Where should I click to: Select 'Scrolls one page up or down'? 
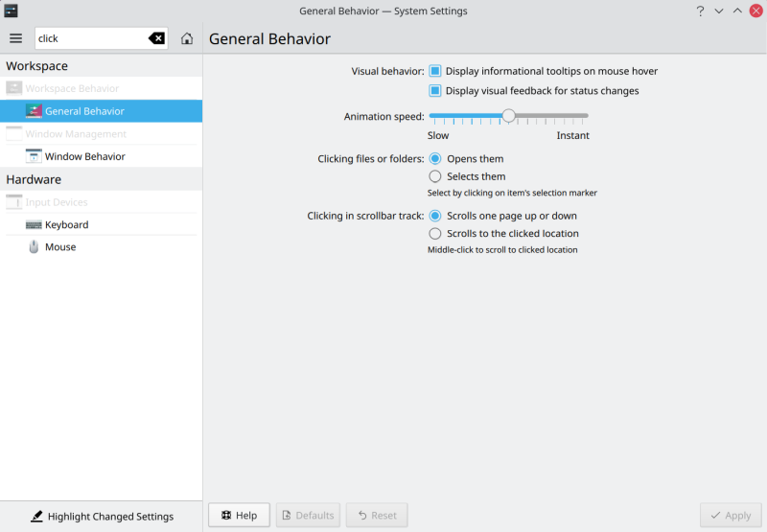(435, 216)
